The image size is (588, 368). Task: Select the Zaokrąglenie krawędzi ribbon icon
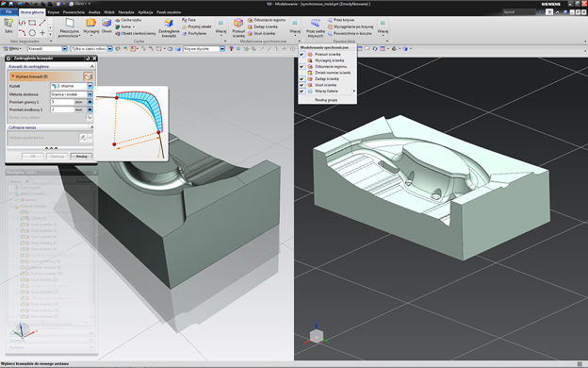click(x=169, y=28)
